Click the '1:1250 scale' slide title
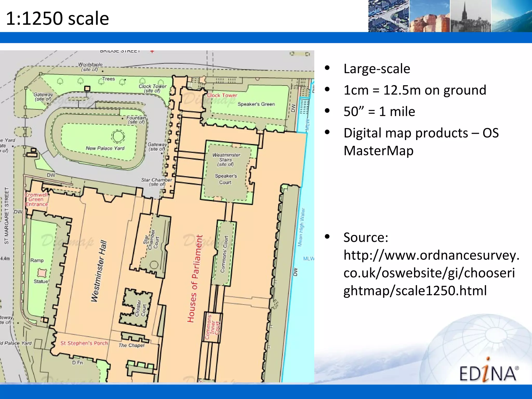532x399 pixels. point(57,18)
